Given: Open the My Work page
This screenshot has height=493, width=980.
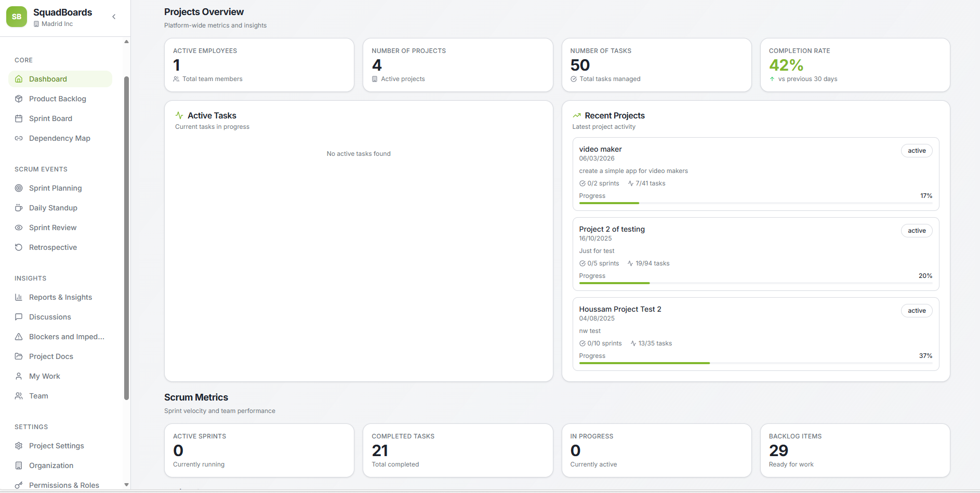Looking at the screenshot, I should pyautogui.click(x=60, y=376).
